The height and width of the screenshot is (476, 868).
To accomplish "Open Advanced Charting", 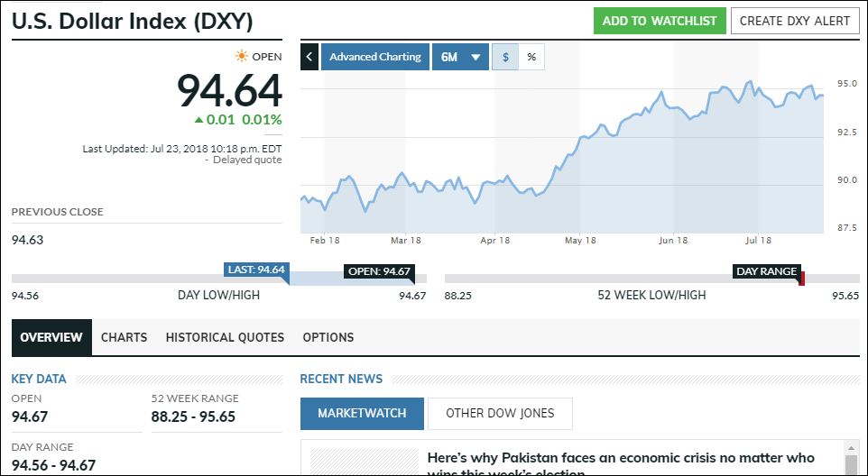I will click(374, 57).
